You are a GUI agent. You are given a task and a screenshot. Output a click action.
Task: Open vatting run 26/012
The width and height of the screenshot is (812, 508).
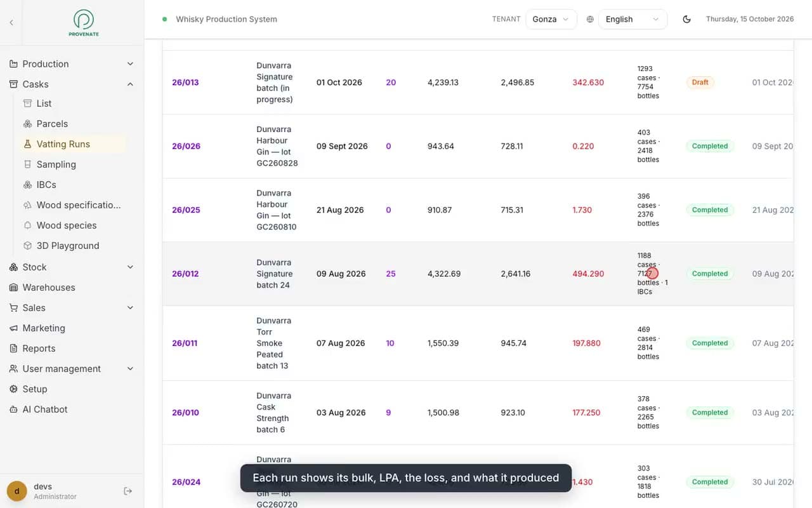185,274
